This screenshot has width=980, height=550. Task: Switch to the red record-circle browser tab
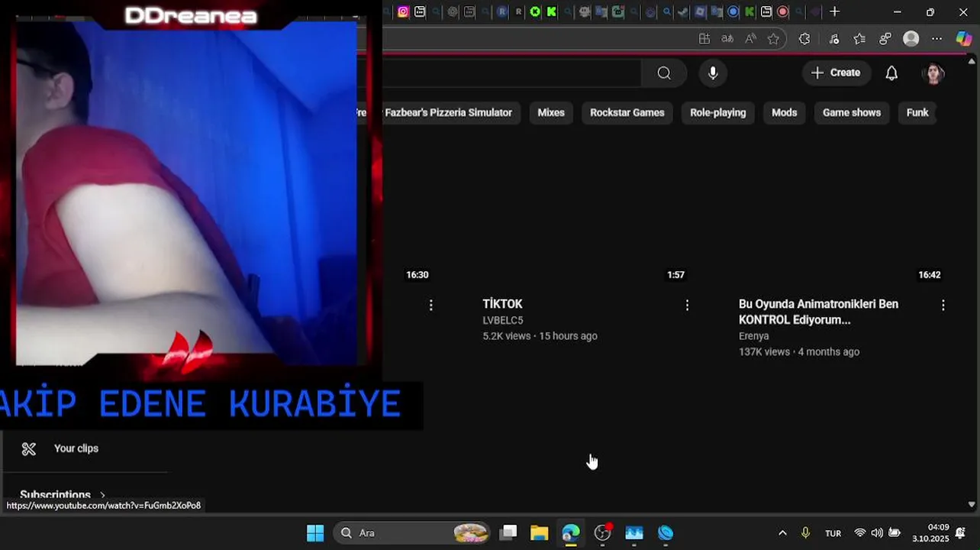point(782,11)
